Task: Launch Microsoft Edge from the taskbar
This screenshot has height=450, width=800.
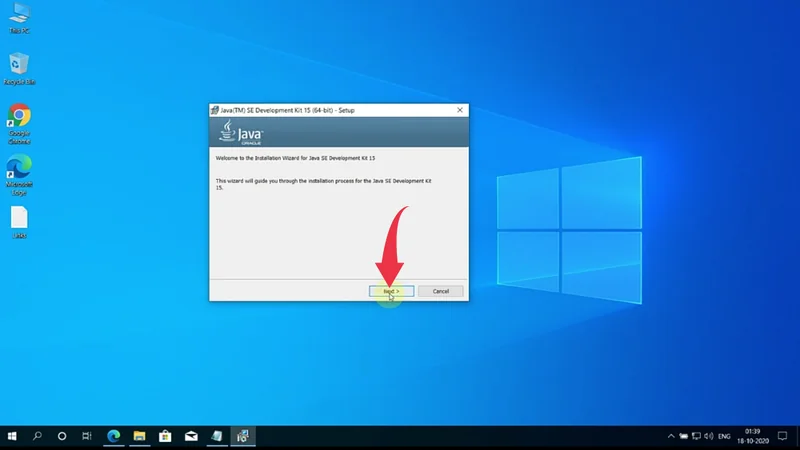Action: [114, 437]
